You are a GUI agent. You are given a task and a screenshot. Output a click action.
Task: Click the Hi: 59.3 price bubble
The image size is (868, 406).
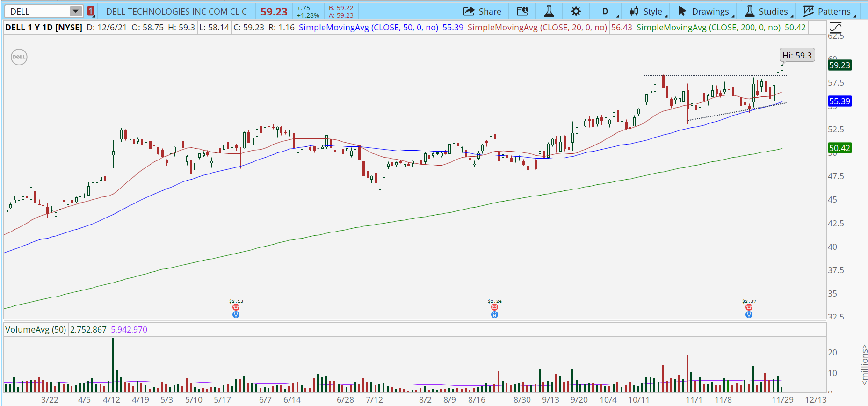tap(797, 55)
